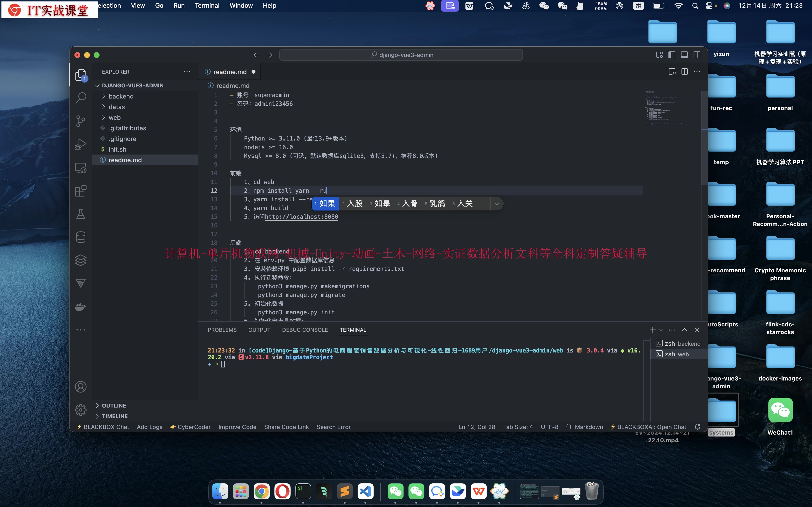Open the Search view in the activity bar
Screen dimensions: 812x507
[x=80, y=97]
